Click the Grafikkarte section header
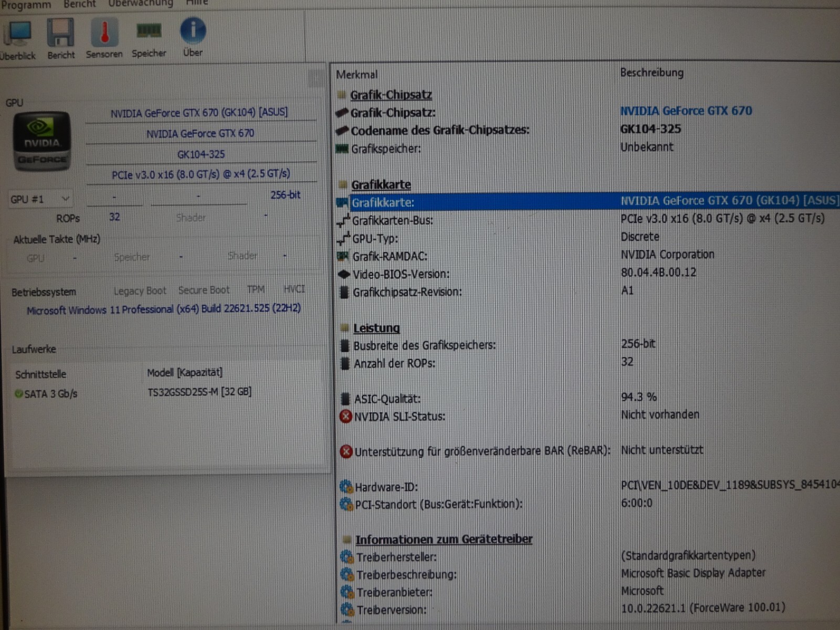The width and height of the screenshot is (840, 630). click(381, 185)
